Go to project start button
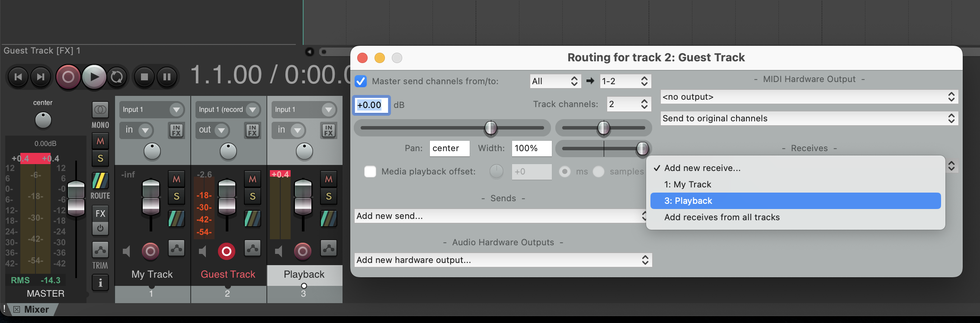Image resolution: width=980 pixels, height=323 pixels. tap(18, 77)
